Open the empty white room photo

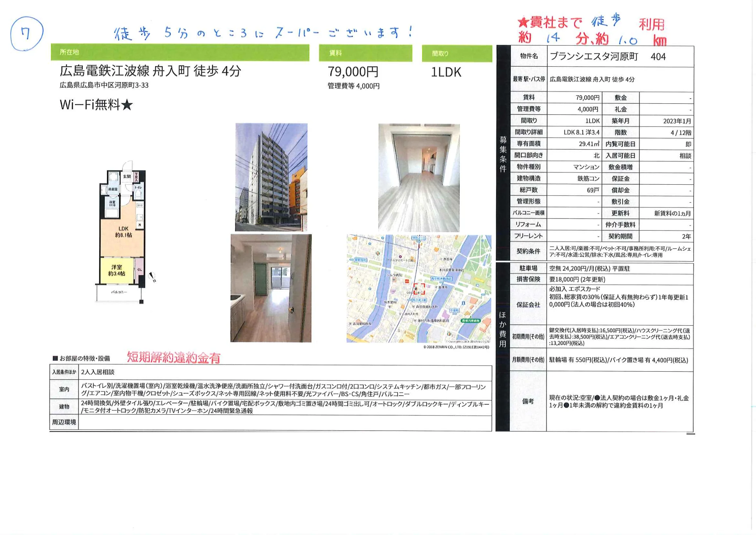(x=419, y=178)
